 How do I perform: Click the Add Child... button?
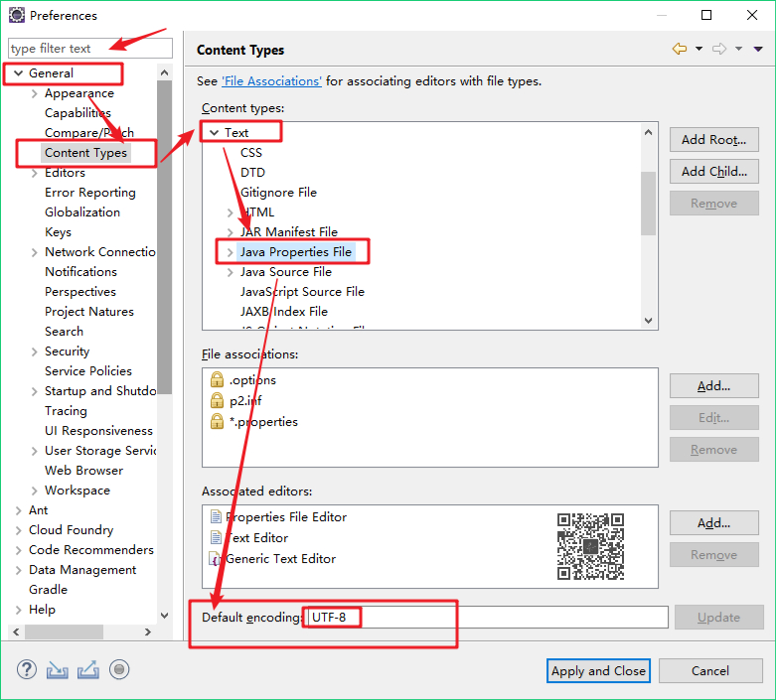tap(713, 171)
